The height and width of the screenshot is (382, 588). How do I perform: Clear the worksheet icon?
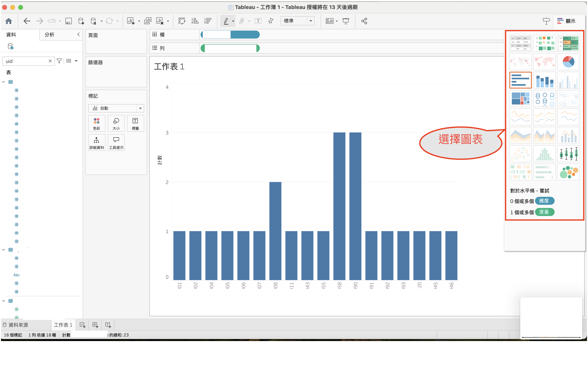click(x=160, y=21)
